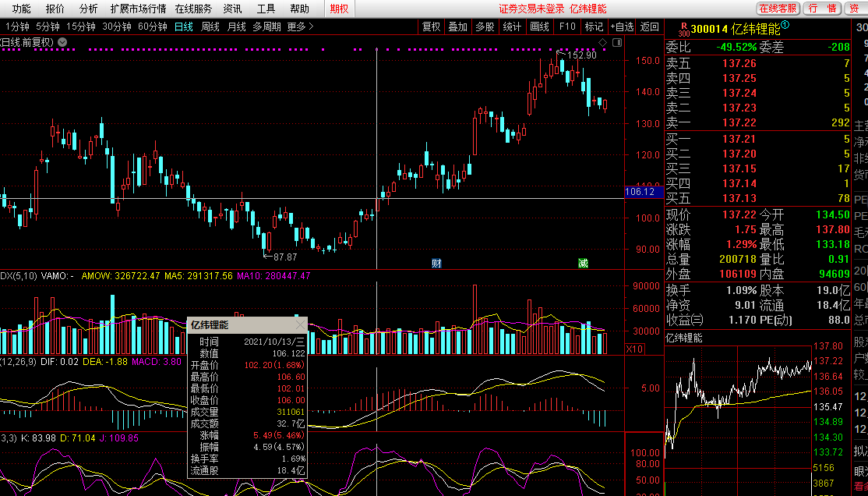Screen dimensions: 868x496
Task: Click the 复权 toolbar button
Action: (431, 27)
